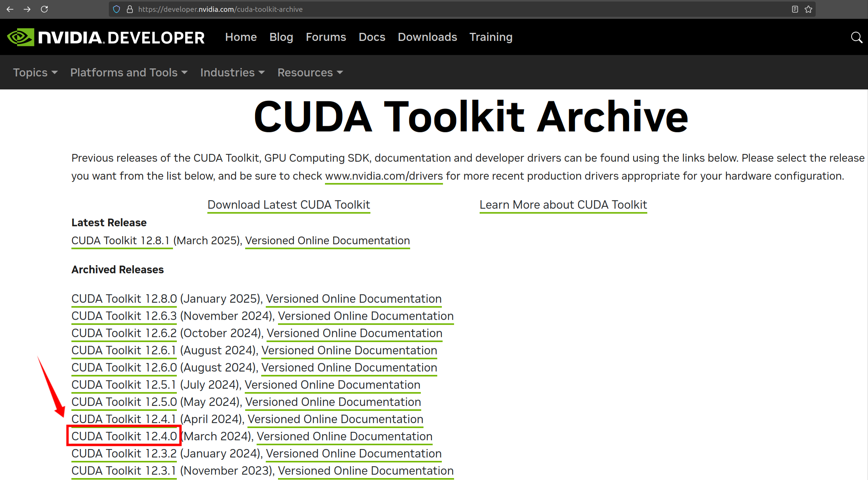Open CUDA Toolkit 12.6.1 link
The image size is (868, 480).
point(124,350)
